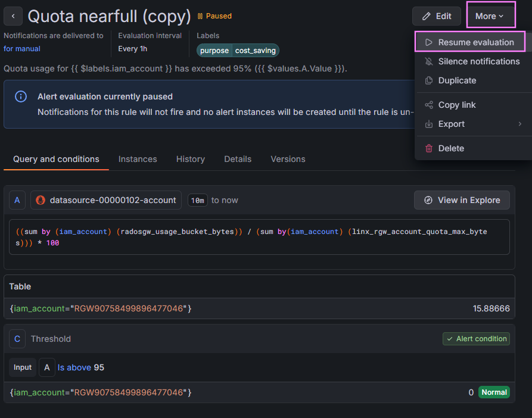Click the purpose cost_saving label

(238, 51)
